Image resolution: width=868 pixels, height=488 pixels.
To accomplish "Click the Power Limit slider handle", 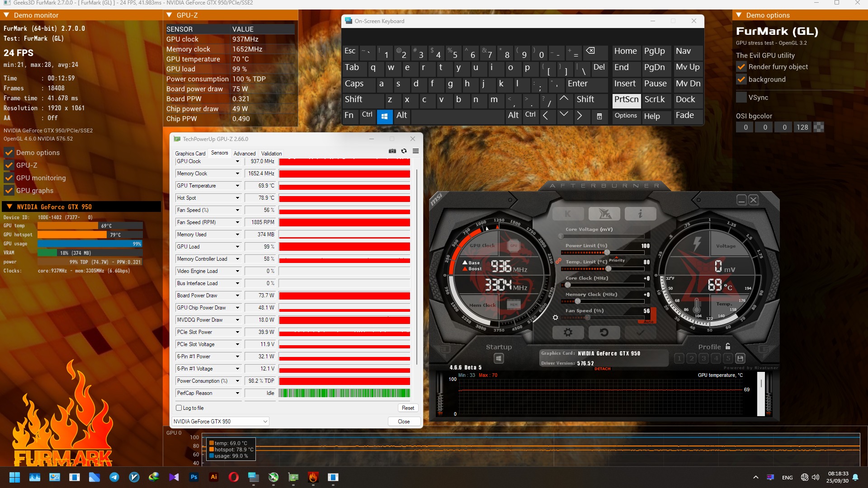I will [x=607, y=253].
